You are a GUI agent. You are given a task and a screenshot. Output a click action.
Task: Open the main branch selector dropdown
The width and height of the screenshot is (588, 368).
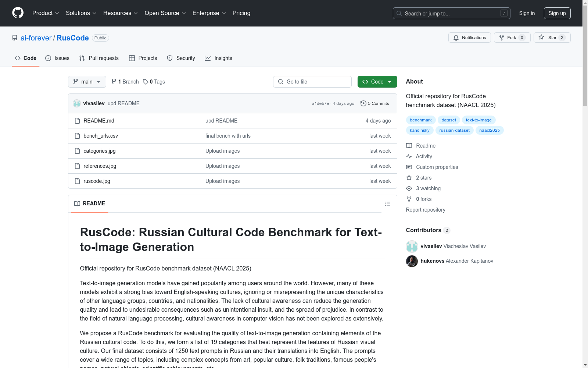tap(87, 82)
